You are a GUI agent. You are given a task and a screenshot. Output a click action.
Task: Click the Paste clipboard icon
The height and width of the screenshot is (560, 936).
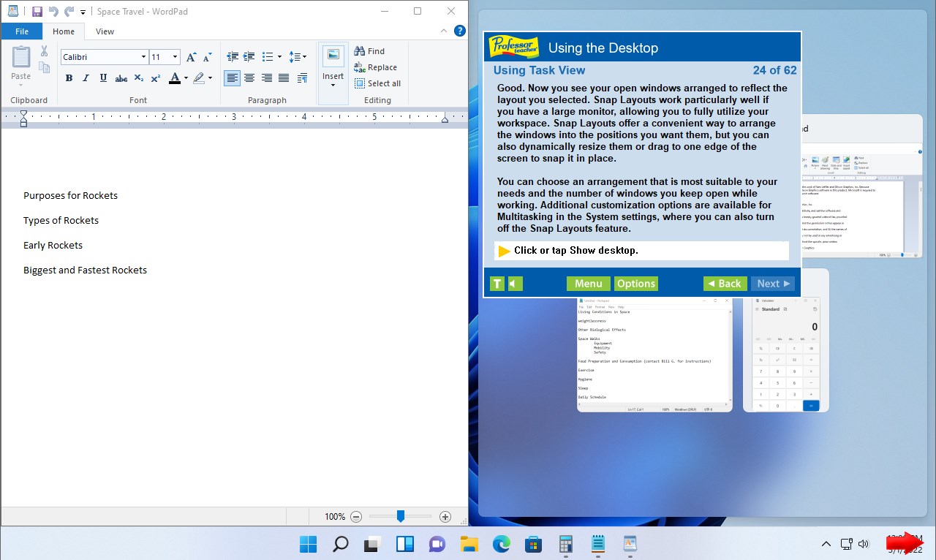pos(21,58)
